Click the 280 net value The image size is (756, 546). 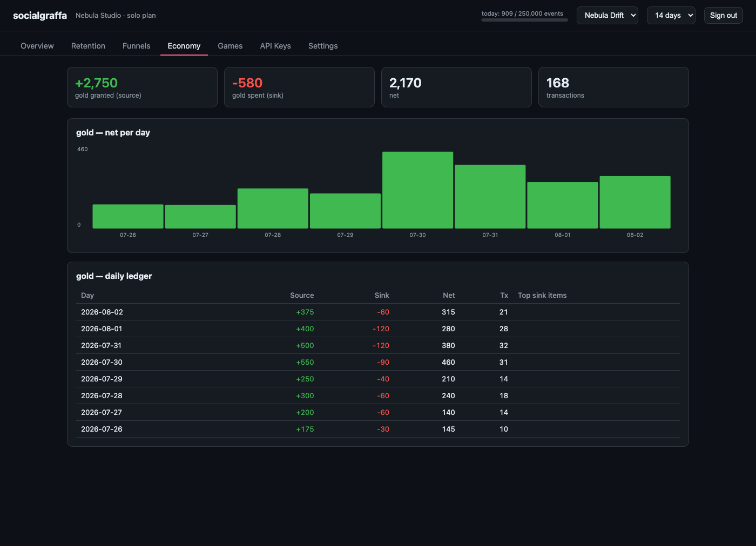[x=448, y=329]
